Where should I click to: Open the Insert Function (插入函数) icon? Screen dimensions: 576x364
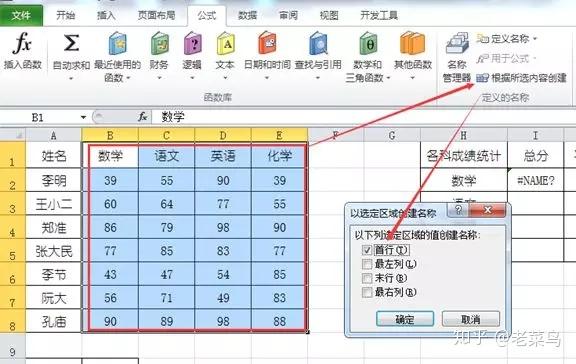click(x=22, y=43)
